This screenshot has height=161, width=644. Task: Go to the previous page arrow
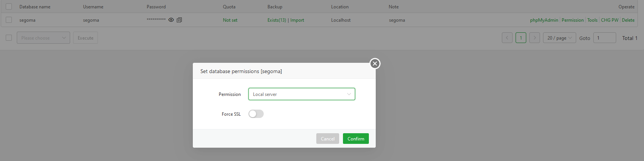point(507,38)
